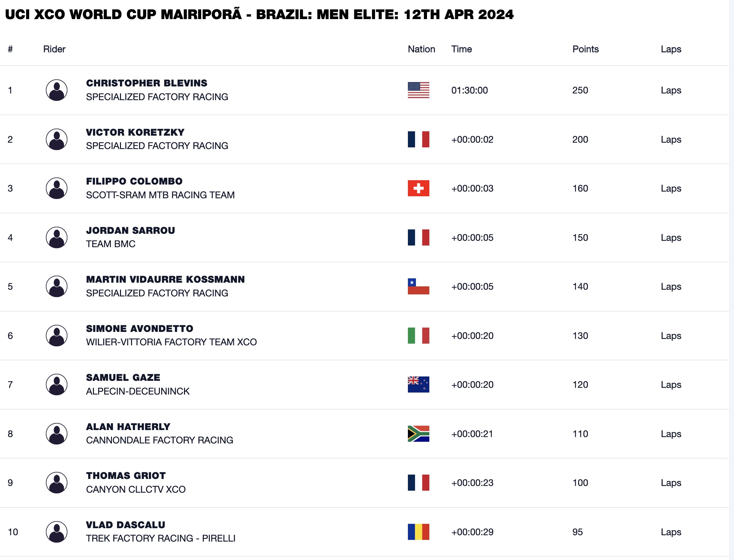Open Victor Koretzky's rider name link
Viewport: 734px width, 560px height.
pos(135,132)
